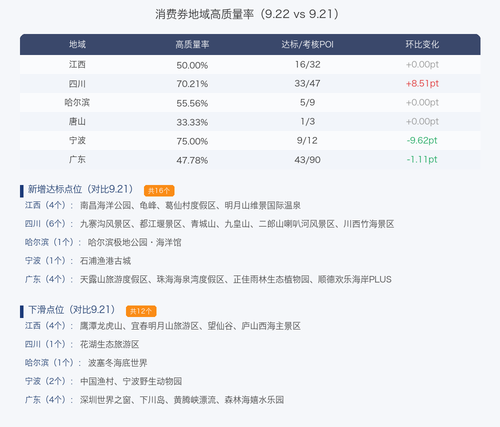The image size is (500, 427).
Task: Click the 鹰潭龙虎山 list line
Action: (x=190, y=326)
